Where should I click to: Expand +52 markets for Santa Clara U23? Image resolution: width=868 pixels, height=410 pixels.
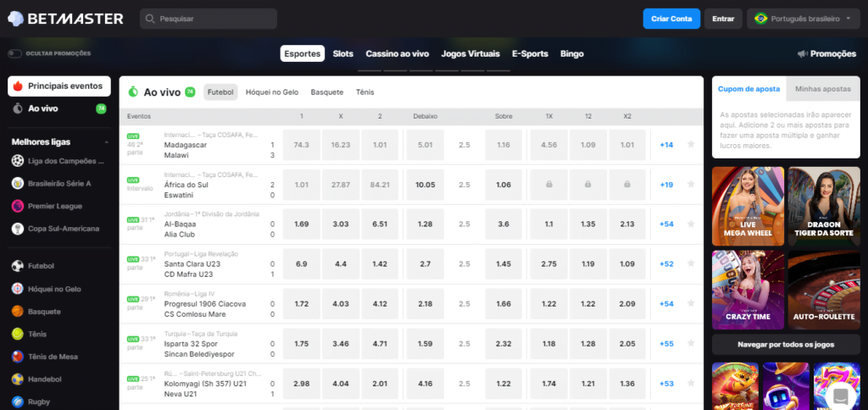pos(666,264)
